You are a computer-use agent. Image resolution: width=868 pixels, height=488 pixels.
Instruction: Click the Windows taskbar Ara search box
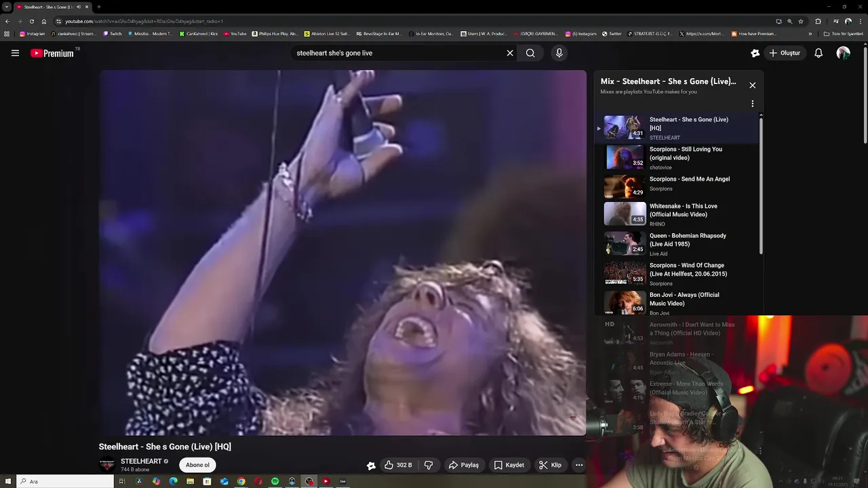[x=65, y=481]
